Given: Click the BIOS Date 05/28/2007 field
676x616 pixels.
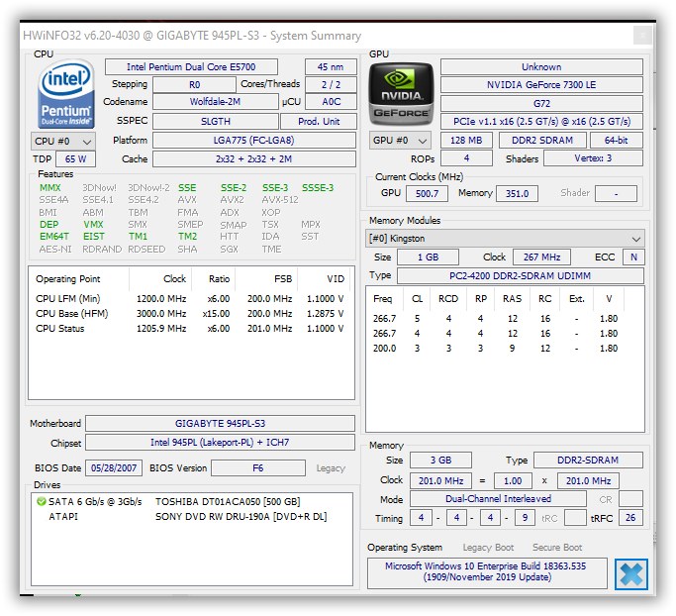Looking at the screenshot, I should (x=114, y=468).
